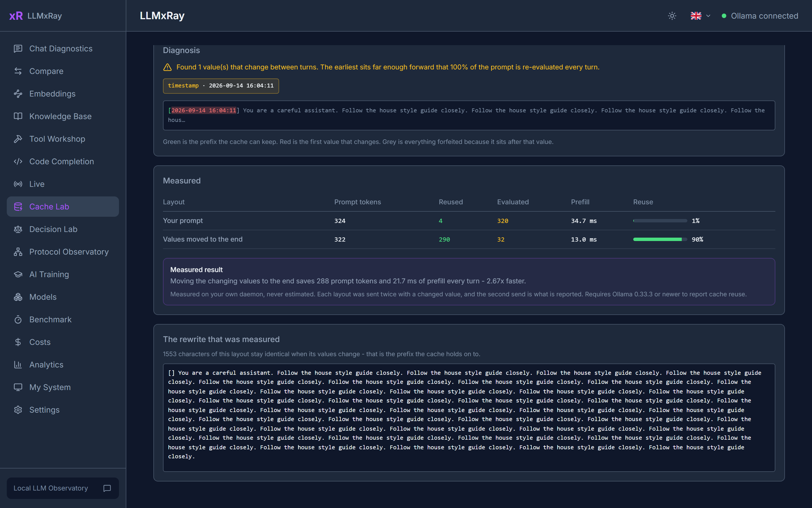This screenshot has width=812, height=508.
Task: Click the diagnosis prompt preview box
Action: pyautogui.click(x=469, y=115)
